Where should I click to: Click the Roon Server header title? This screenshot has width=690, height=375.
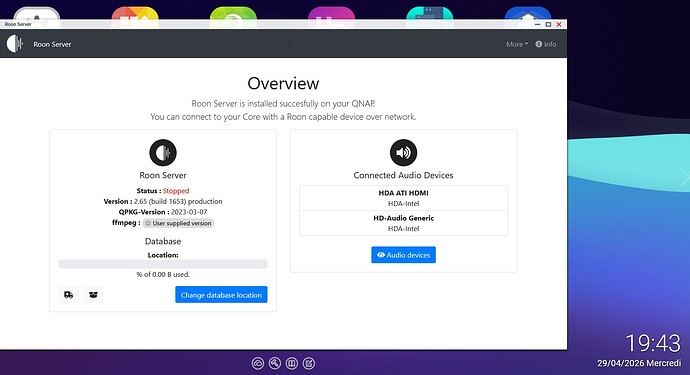point(52,44)
